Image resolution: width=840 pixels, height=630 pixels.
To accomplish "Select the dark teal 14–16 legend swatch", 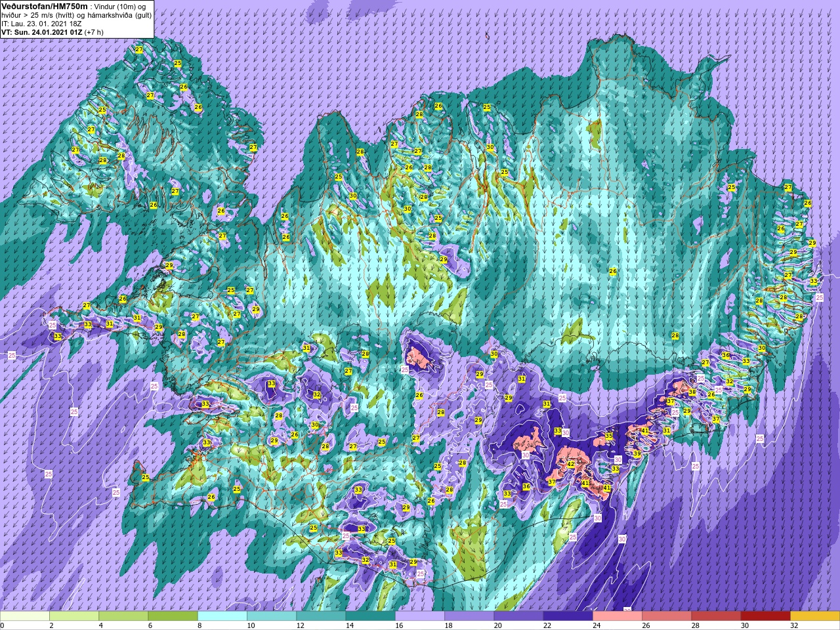I will click(x=370, y=616).
